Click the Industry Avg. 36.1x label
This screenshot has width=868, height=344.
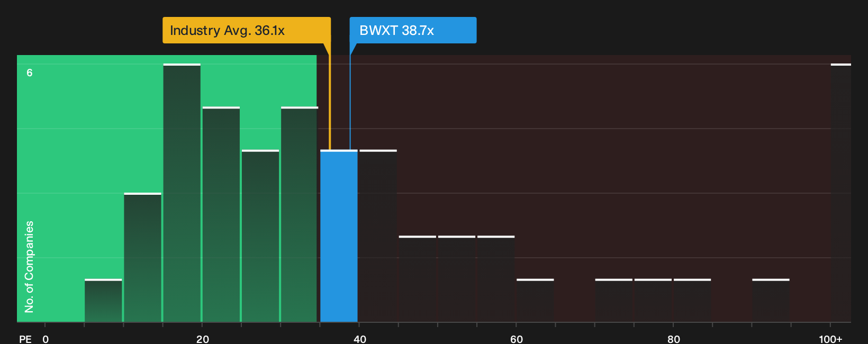pyautogui.click(x=247, y=30)
